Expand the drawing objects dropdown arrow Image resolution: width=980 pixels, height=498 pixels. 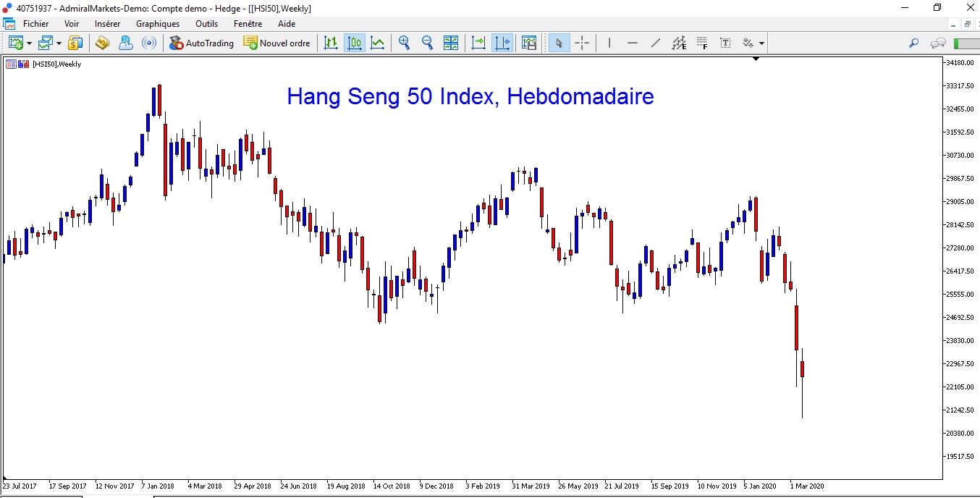[x=761, y=43]
